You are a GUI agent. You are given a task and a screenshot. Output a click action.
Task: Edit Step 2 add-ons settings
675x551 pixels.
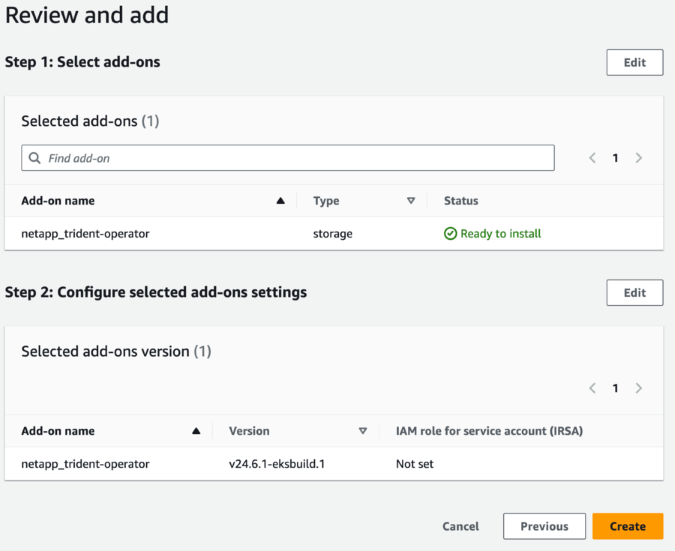(x=634, y=292)
